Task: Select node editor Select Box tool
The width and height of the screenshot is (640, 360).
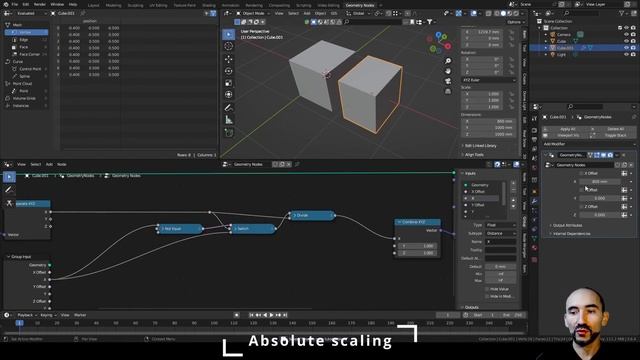Action: (9, 177)
